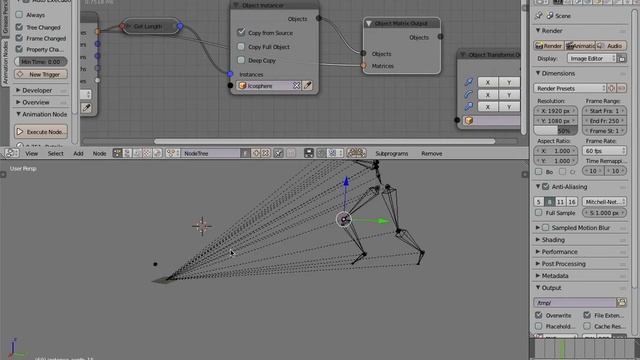Click the Animation render button
The width and height of the screenshot is (640, 360).
point(580,46)
